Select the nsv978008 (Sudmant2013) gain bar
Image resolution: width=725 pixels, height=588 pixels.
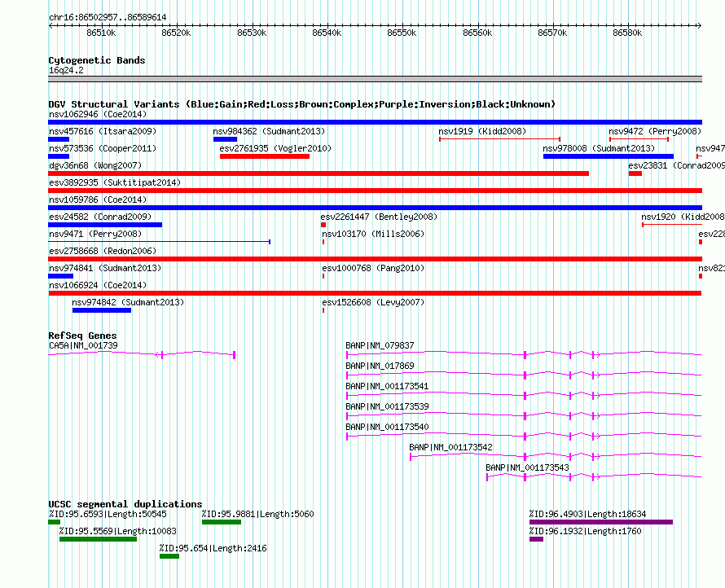point(609,156)
